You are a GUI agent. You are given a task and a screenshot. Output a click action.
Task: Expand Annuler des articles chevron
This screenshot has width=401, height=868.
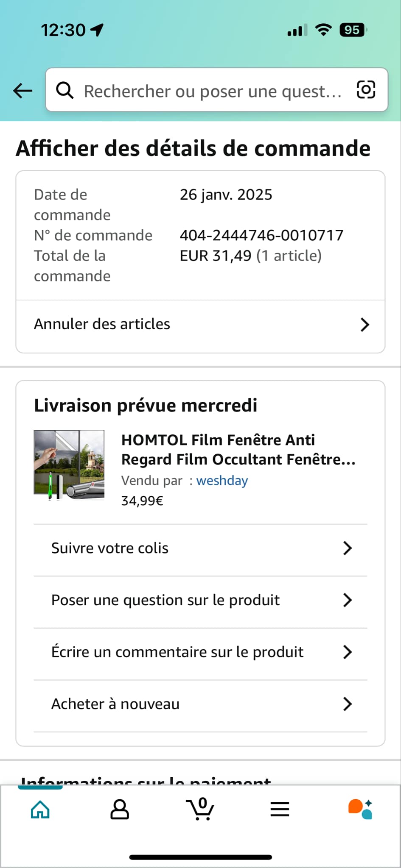coord(365,325)
